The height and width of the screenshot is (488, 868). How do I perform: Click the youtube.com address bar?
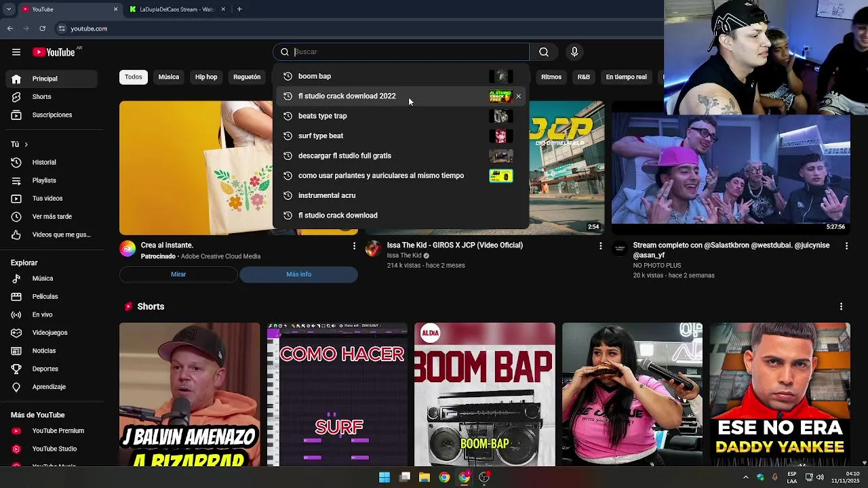89,28
